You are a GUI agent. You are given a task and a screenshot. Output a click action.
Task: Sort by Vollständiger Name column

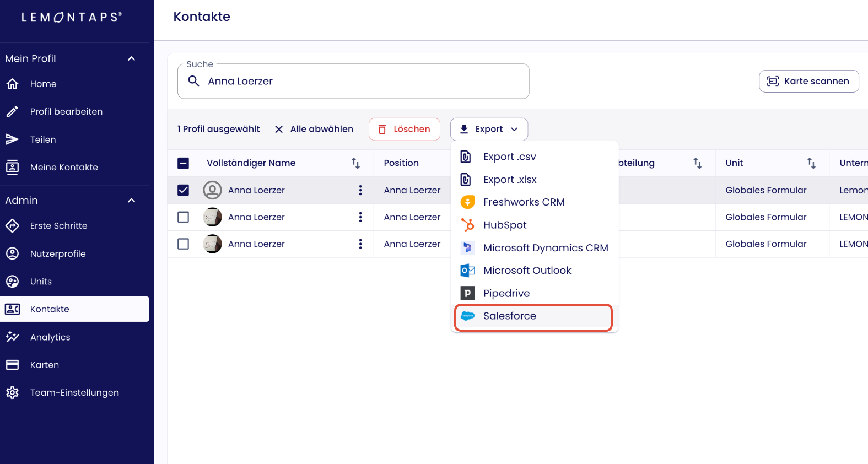tap(355, 163)
